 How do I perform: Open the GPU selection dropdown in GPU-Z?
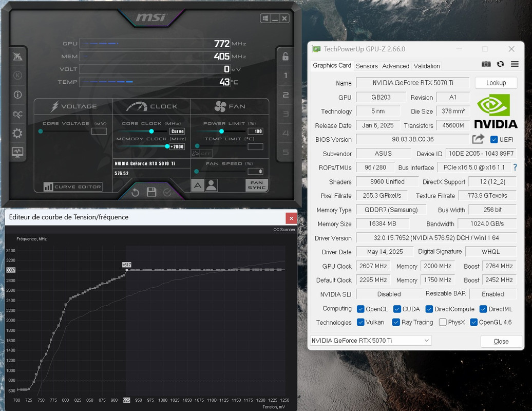[371, 341]
